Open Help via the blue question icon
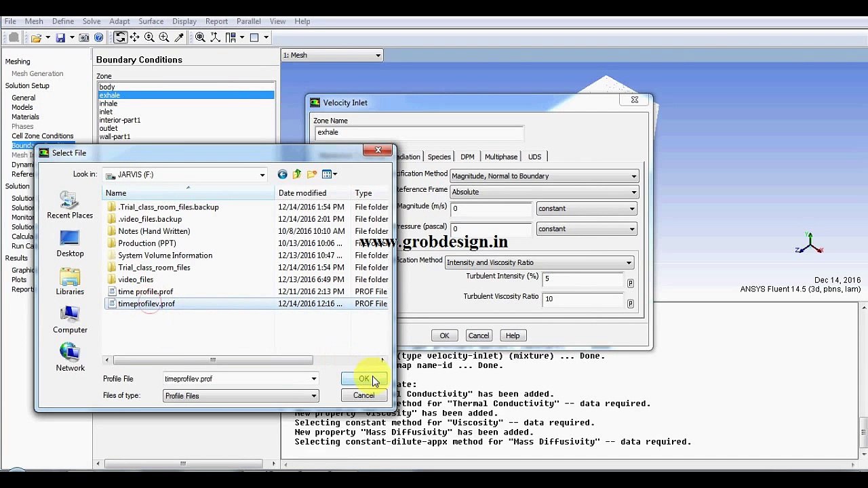868x488 pixels. [99, 38]
